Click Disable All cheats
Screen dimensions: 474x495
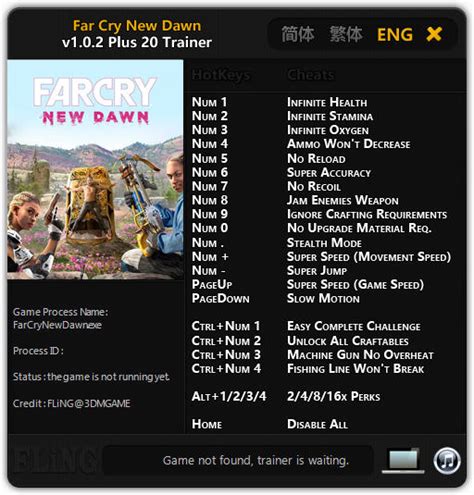click(317, 424)
